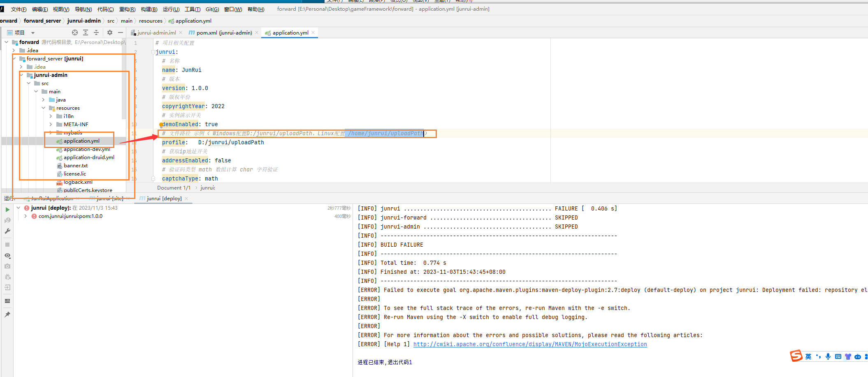Image resolution: width=868 pixels, height=377 pixels.
Task: Click the camera thread-dump icon
Action: 7,266
